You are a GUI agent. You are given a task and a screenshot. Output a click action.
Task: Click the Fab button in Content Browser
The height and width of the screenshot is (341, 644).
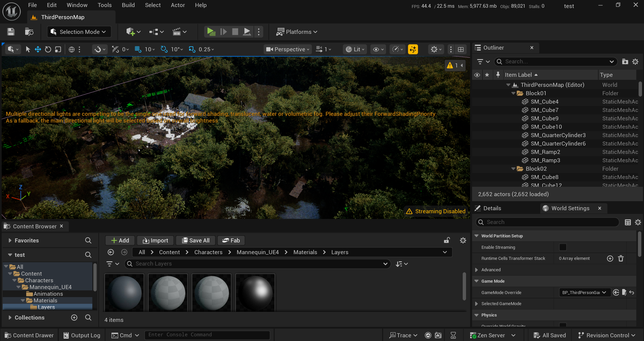click(231, 240)
